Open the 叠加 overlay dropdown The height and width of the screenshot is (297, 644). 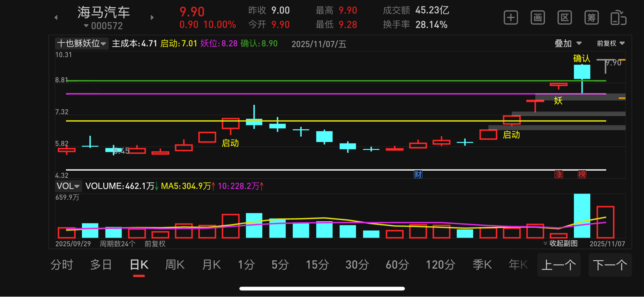tap(568, 43)
